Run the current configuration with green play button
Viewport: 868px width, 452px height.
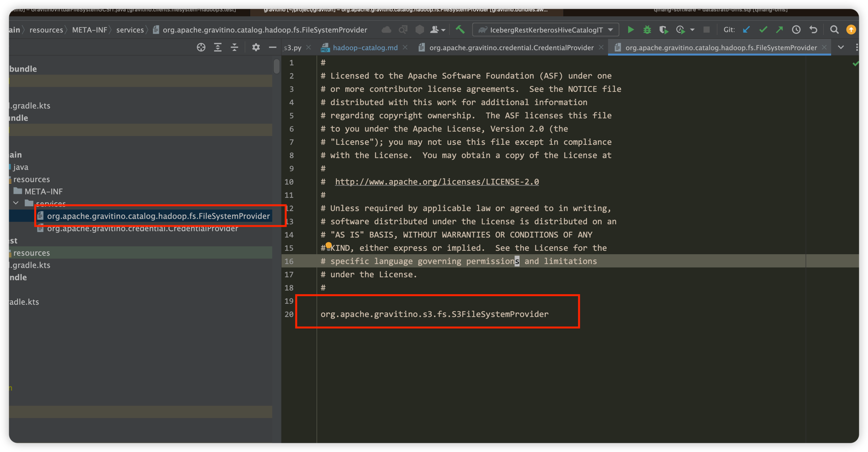click(631, 30)
